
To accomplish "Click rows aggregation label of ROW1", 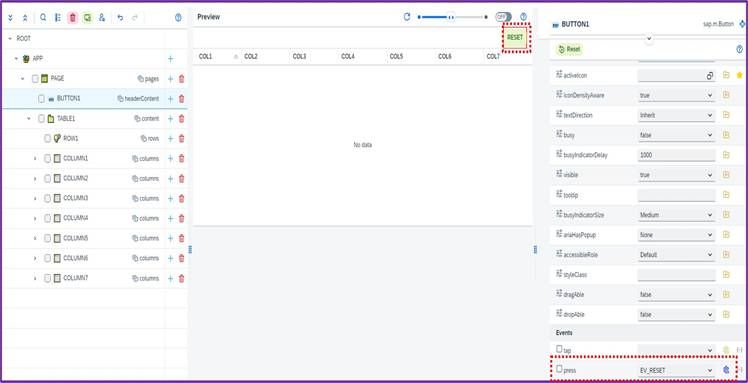I will coord(153,139).
